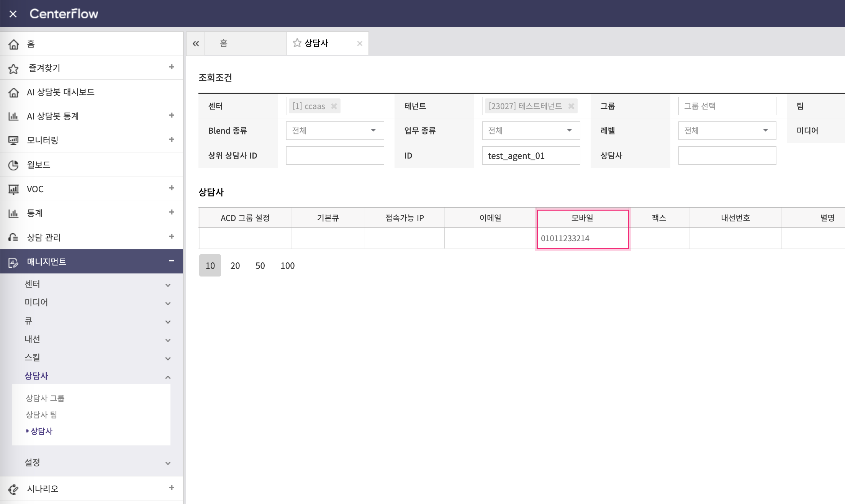Open the Blend 종류 dropdown
845x504 pixels.
click(x=335, y=131)
